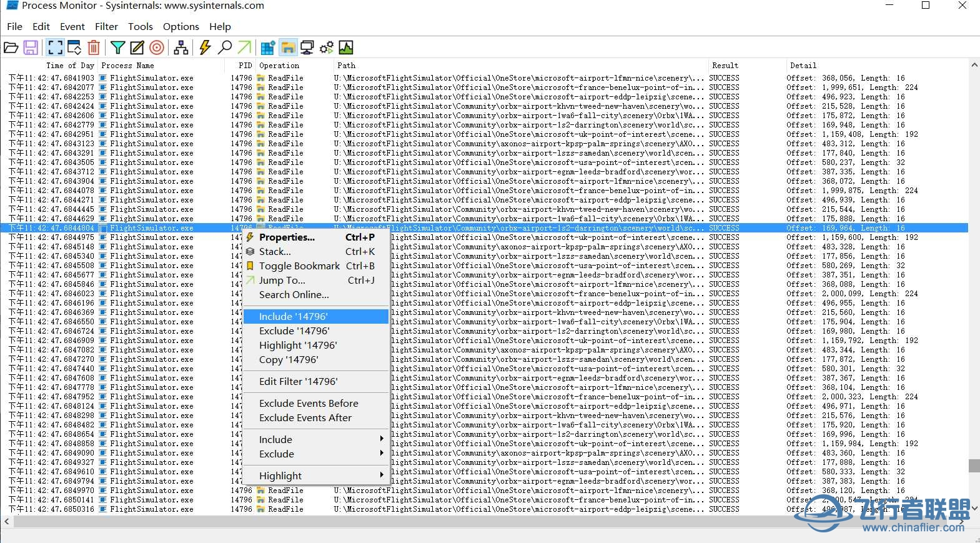Open the Highlight editor pencil icon
Image resolution: width=980 pixels, height=543 pixels.
(137, 47)
